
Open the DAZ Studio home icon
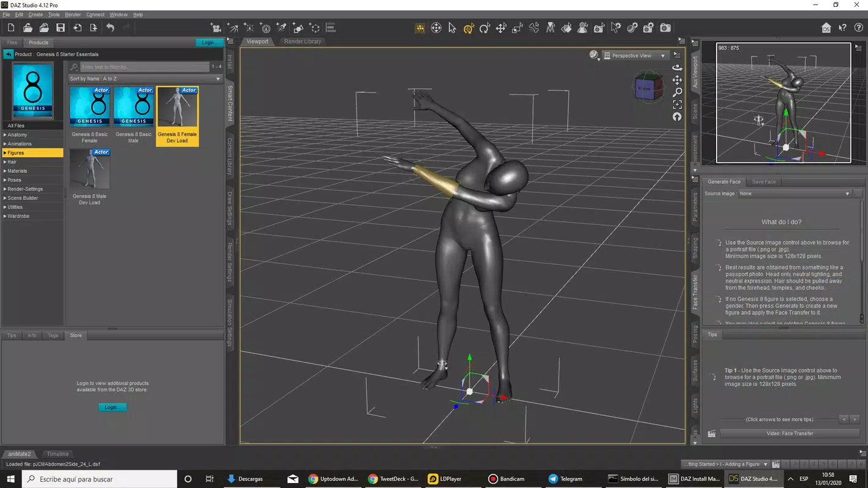point(826,27)
